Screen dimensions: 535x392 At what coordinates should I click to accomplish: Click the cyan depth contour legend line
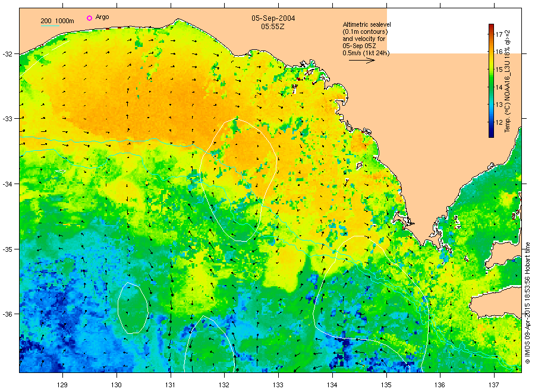point(50,26)
